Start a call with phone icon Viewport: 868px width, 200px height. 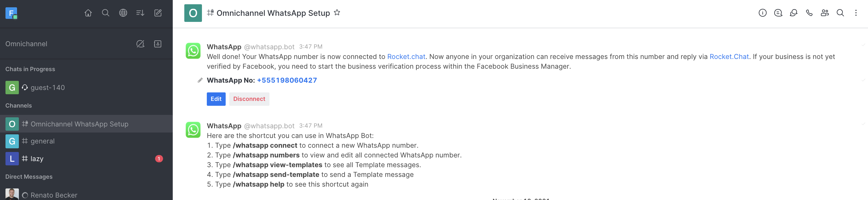[x=809, y=13]
